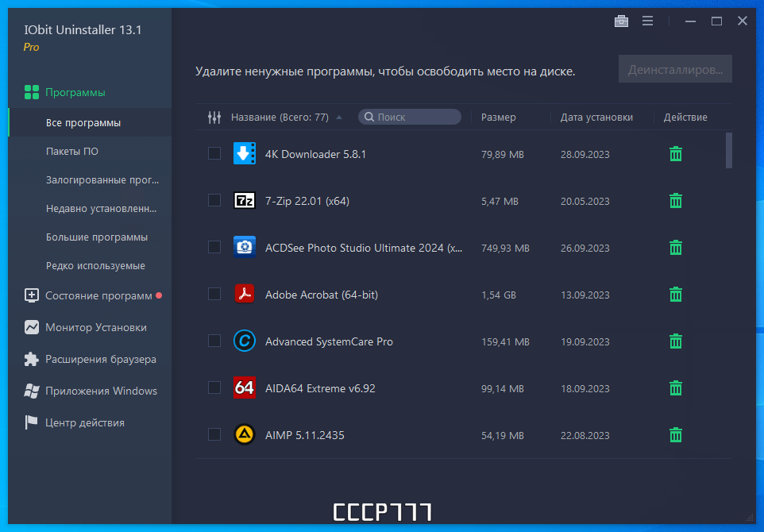Click the window size grip in corner
The height and width of the screenshot is (532, 764).
pyautogui.click(x=750, y=518)
